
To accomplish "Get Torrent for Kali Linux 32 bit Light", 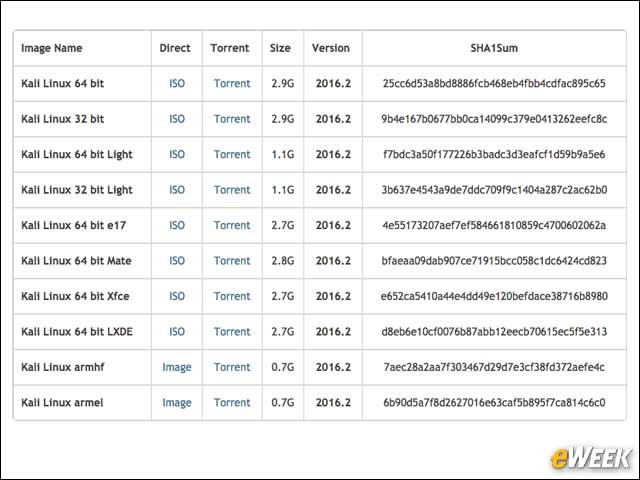I will (232, 190).
